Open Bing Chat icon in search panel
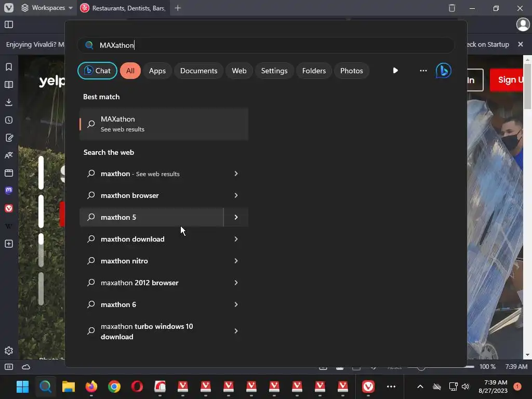The image size is (532, 399). click(444, 71)
